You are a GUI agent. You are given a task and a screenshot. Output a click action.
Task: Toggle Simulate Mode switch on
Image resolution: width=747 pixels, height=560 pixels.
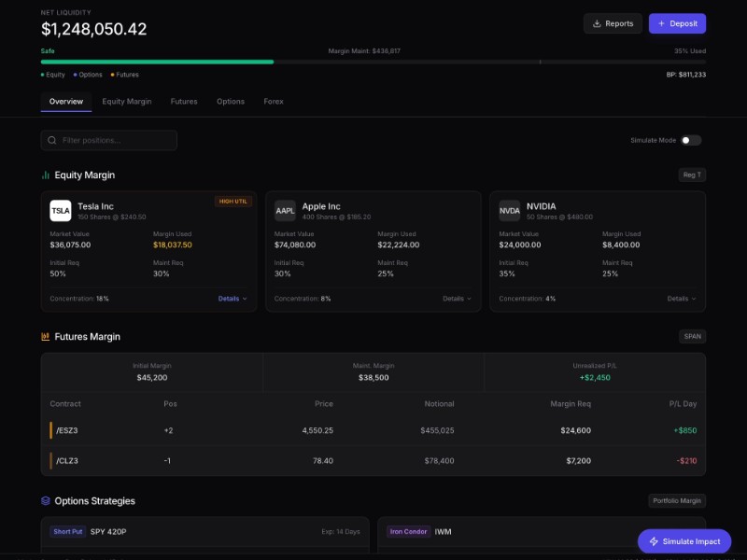[x=691, y=140]
